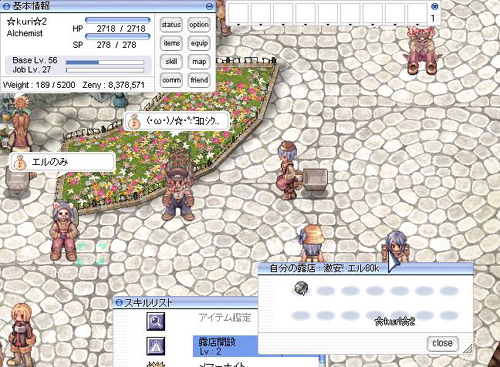Collapse the 基本情報 window using the right circle

tap(209, 6)
